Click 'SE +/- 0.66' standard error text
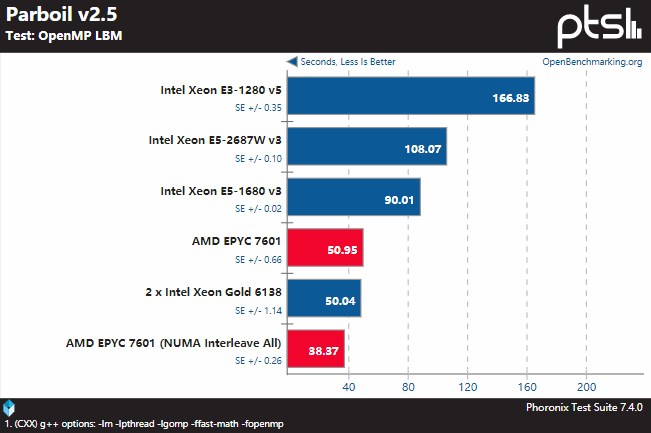651x433 pixels. point(258,259)
